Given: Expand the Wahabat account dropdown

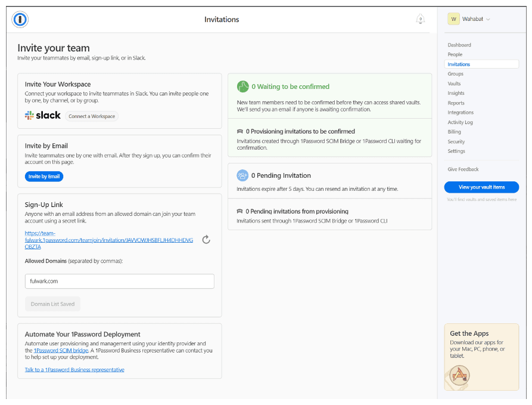Looking at the screenshot, I should click(x=488, y=20).
